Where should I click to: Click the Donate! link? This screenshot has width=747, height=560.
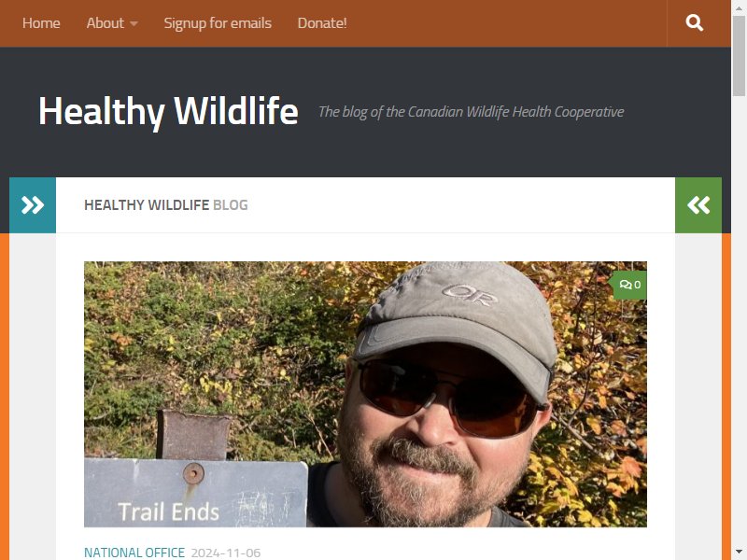click(322, 22)
